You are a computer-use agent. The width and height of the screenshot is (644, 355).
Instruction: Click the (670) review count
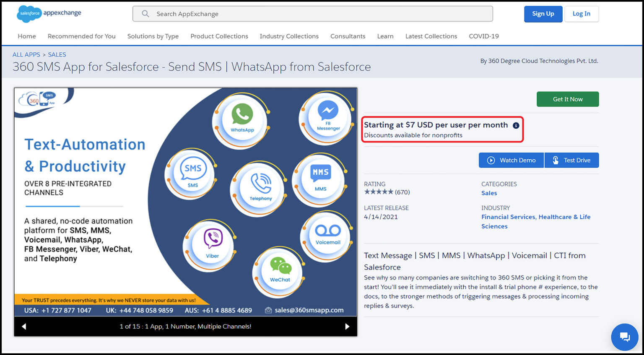coord(402,192)
